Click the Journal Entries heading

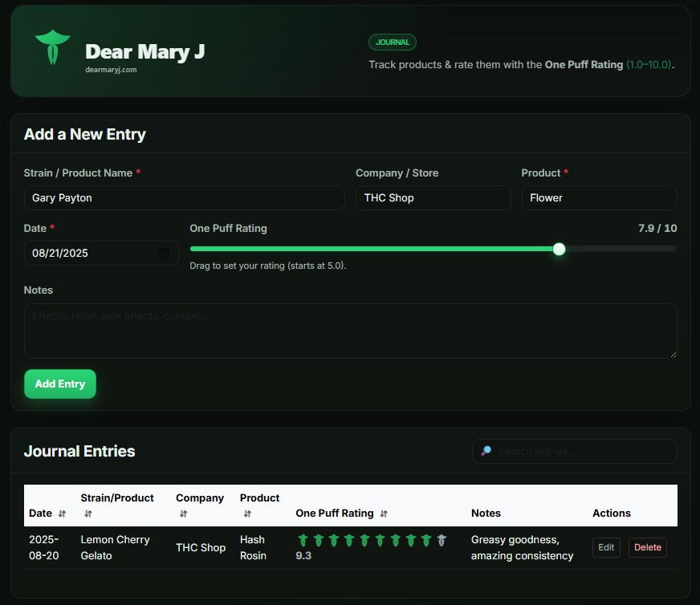tap(79, 451)
